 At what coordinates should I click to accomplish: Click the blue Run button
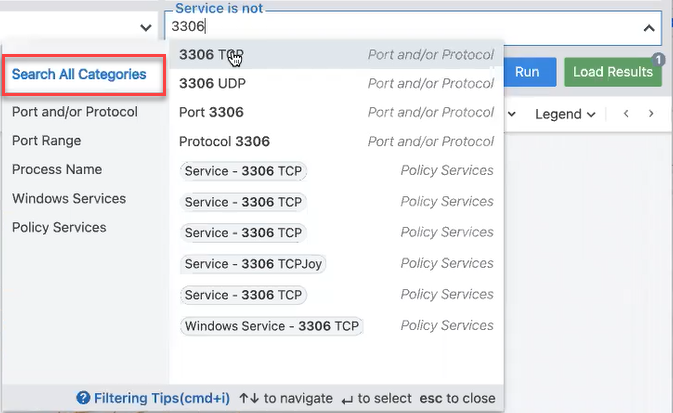(527, 72)
